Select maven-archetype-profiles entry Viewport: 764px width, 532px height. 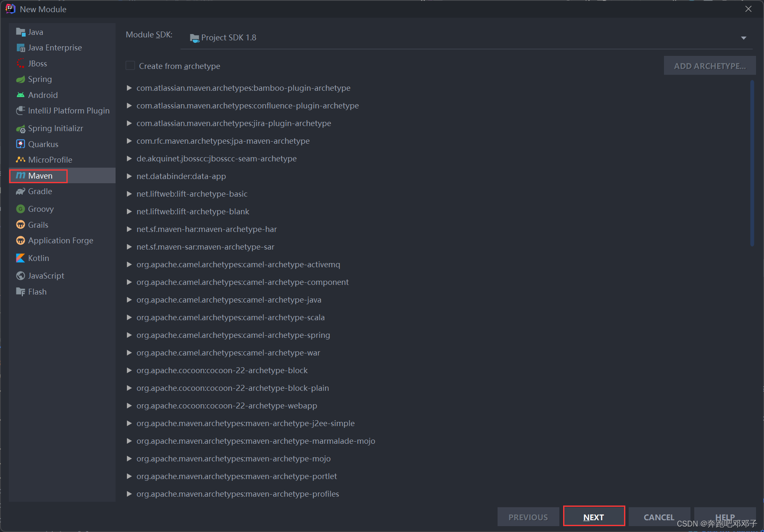[237, 494]
